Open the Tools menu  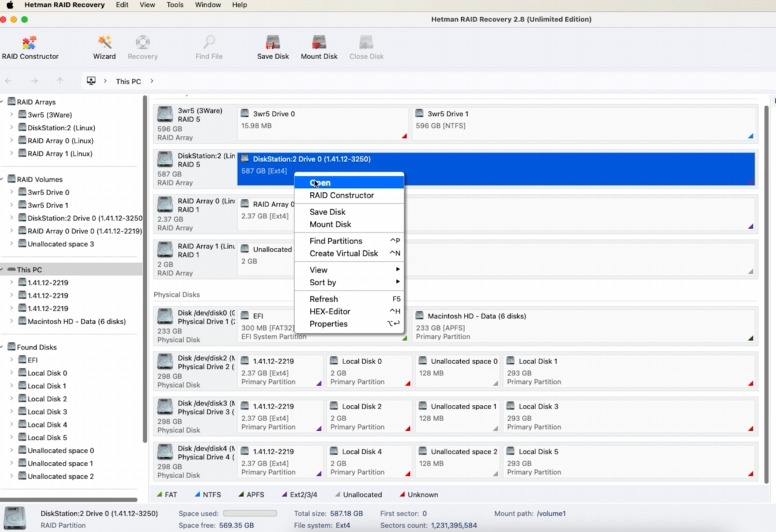(x=175, y=5)
